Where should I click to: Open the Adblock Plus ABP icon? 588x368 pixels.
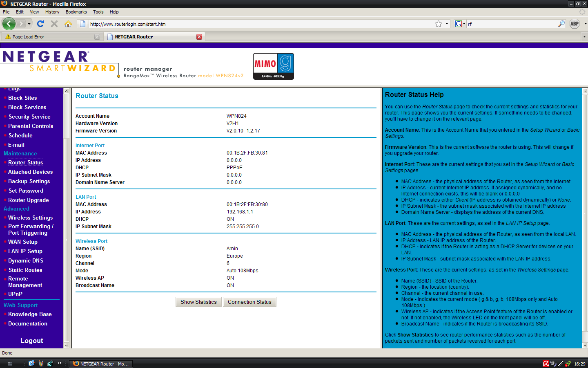pyautogui.click(x=575, y=24)
